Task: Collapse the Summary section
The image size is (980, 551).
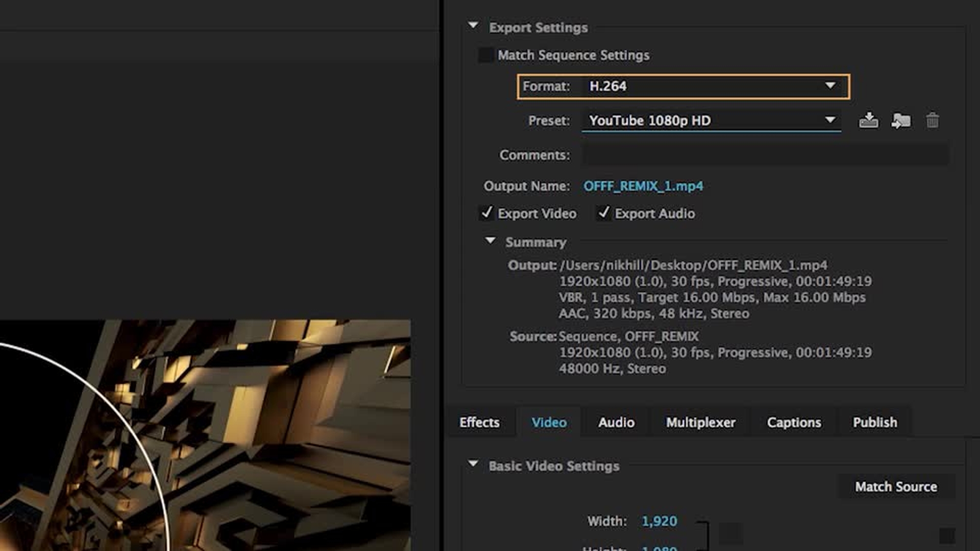Action: pos(490,241)
